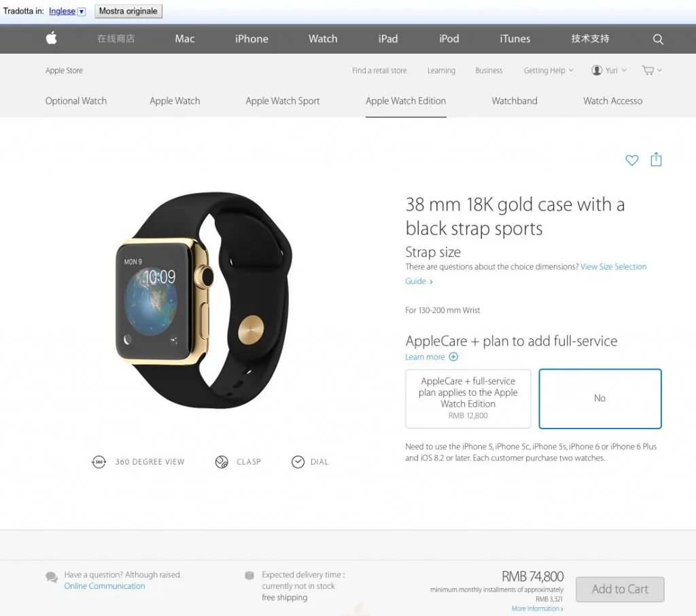Click the Add to Cart button

pyautogui.click(x=620, y=589)
